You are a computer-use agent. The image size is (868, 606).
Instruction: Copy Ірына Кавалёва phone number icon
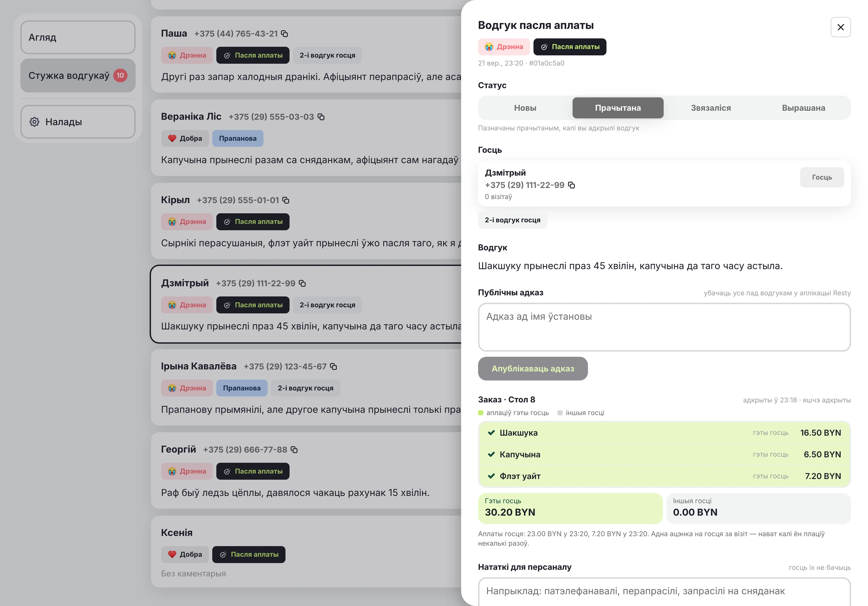coord(333,367)
